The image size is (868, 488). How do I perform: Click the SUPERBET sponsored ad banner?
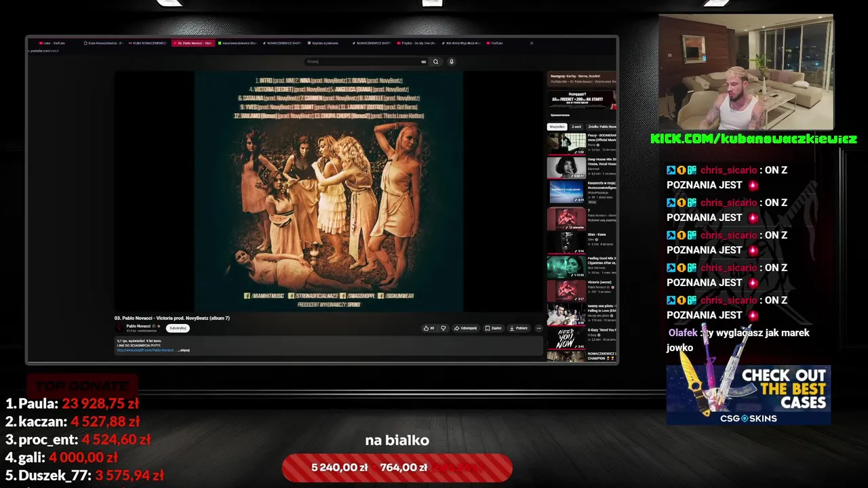(x=582, y=100)
